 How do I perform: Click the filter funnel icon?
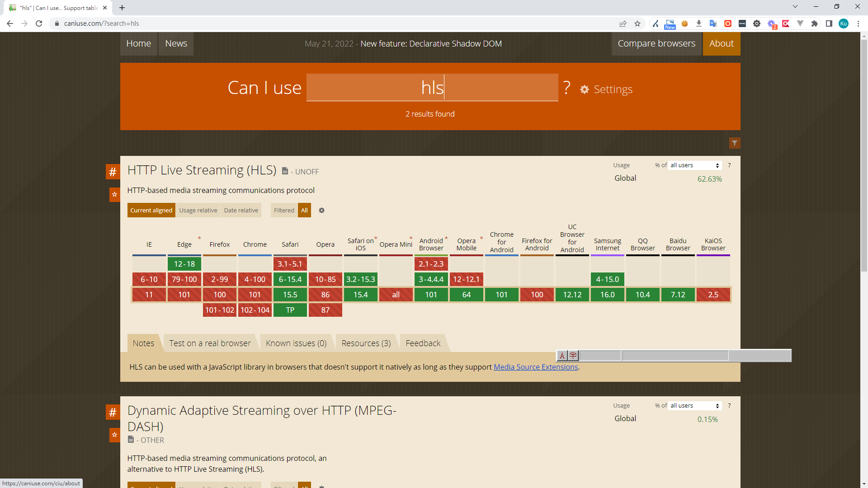(x=734, y=143)
